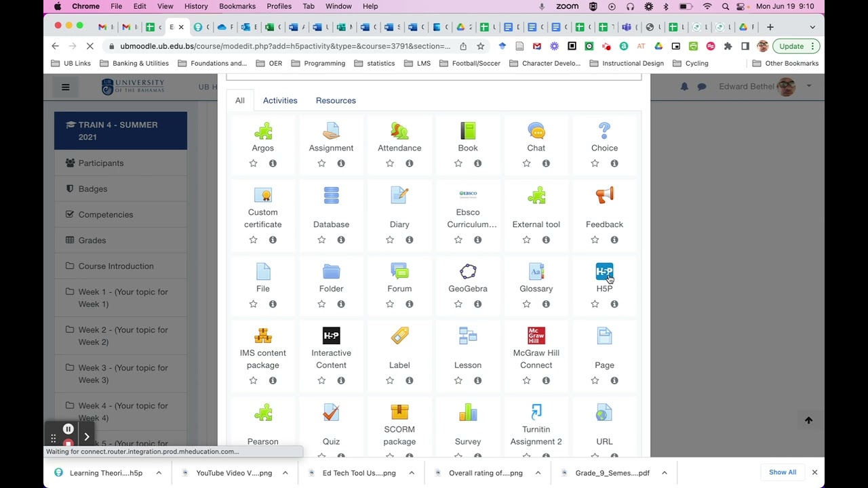Star the Lesson activity
Screen dimensions: 868x488
point(458,381)
